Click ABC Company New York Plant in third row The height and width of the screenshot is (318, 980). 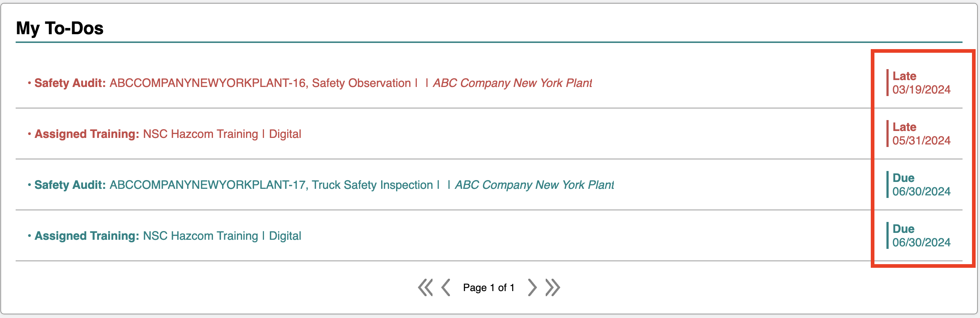click(534, 185)
